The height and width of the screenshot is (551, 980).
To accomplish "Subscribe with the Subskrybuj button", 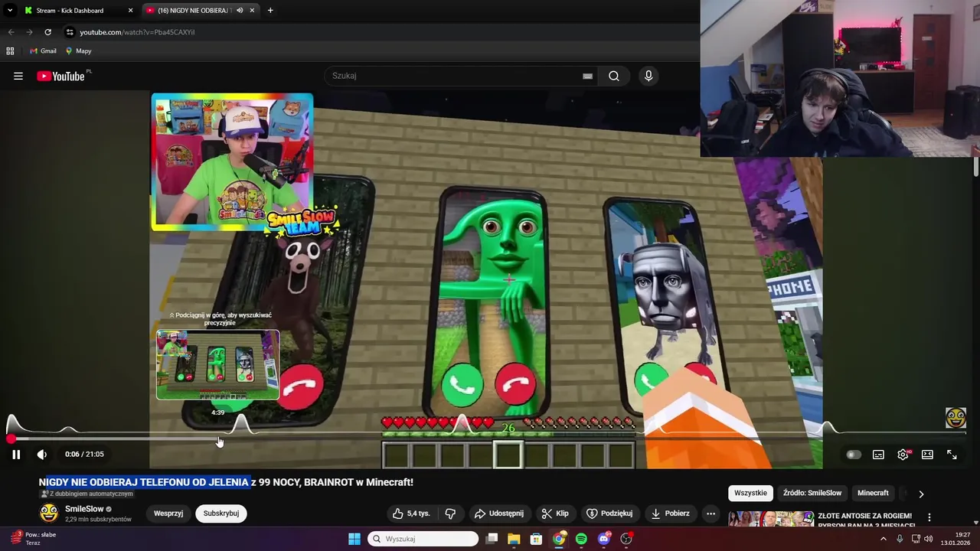I will [x=221, y=514].
